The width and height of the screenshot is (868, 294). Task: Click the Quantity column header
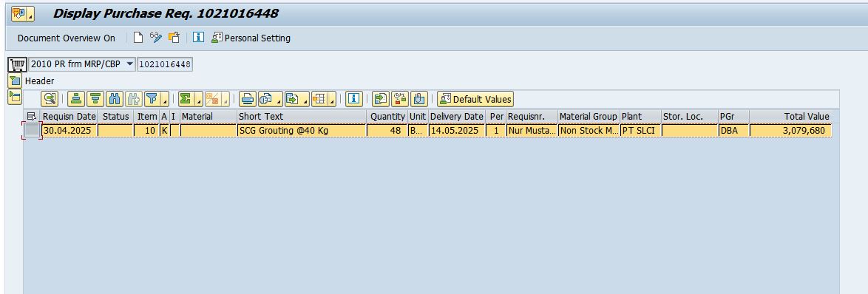point(387,116)
